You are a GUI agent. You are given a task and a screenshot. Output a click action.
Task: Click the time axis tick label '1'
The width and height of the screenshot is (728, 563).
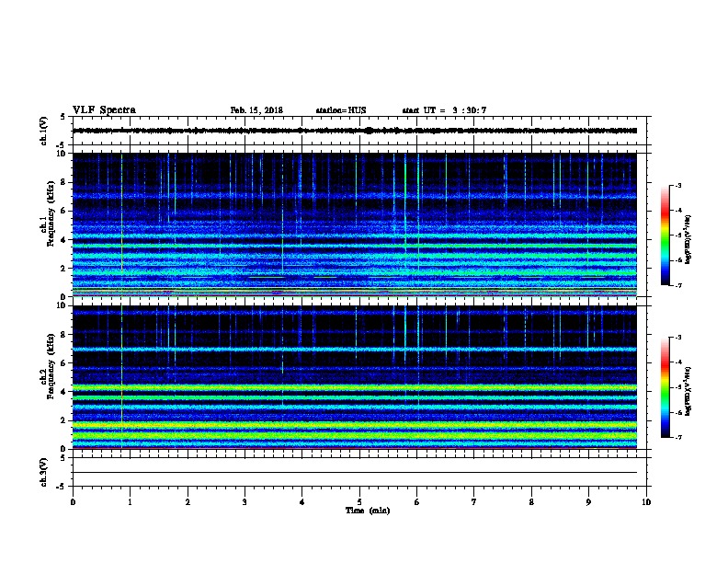coord(130,501)
